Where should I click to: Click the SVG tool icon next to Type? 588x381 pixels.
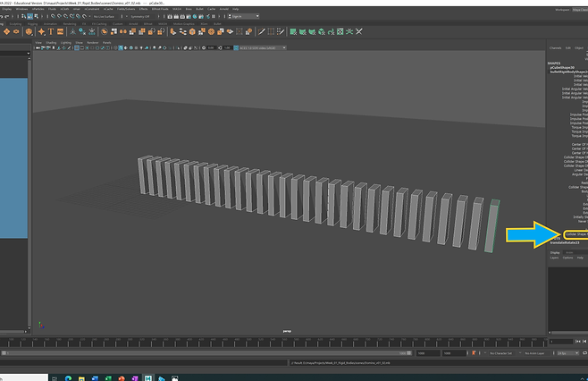pyautogui.click(x=60, y=32)
